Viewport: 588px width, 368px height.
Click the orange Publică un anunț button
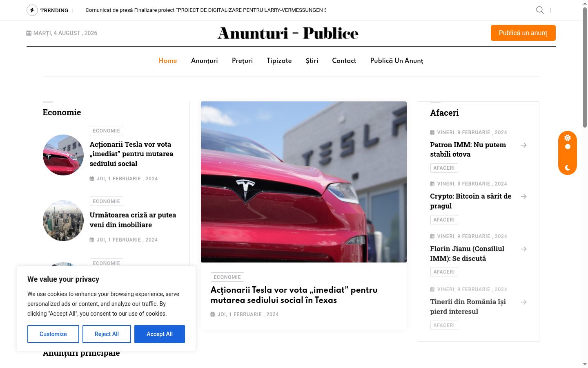523,33
